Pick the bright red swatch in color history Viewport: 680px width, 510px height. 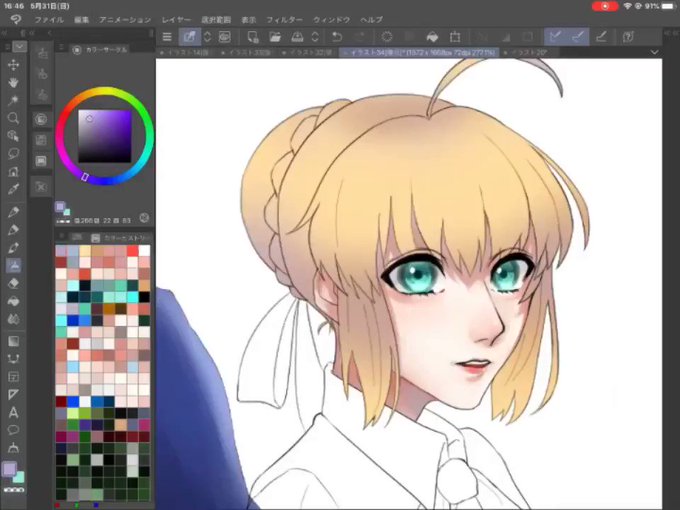tap(133, 251)
